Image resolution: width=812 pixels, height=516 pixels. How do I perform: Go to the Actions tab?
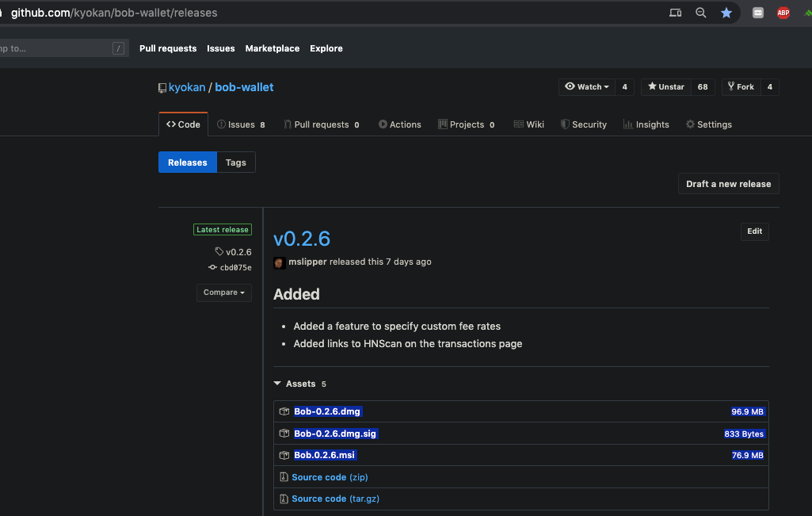point(400,124)
